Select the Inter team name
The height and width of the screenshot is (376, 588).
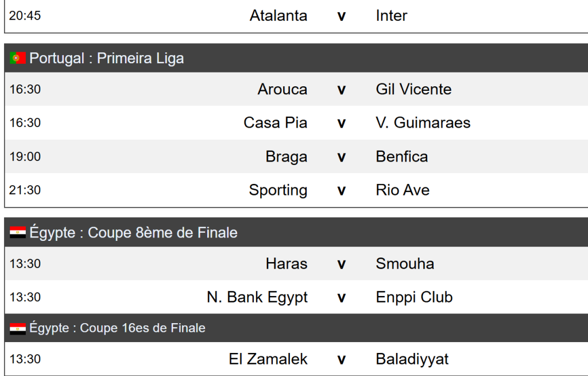392,16
